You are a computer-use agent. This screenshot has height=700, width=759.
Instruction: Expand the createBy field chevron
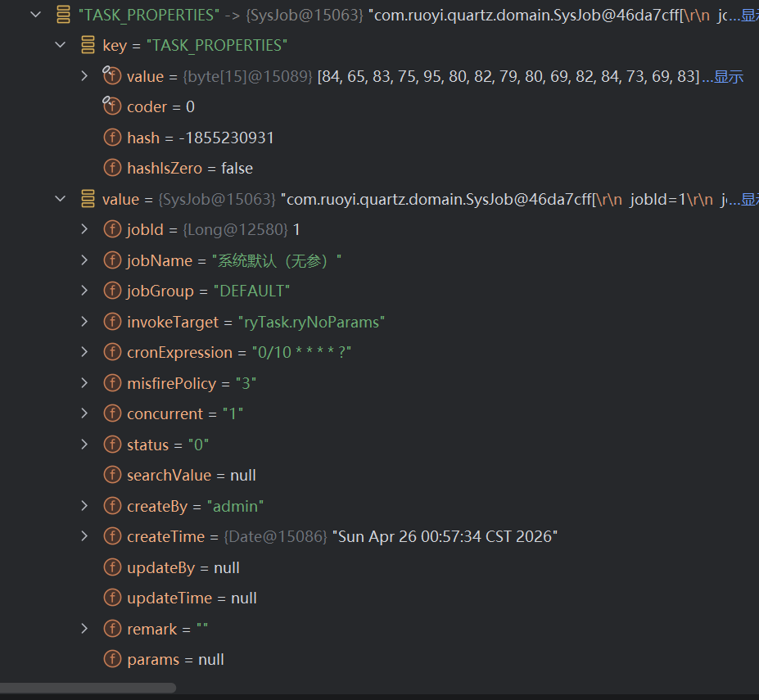point(84,506)
